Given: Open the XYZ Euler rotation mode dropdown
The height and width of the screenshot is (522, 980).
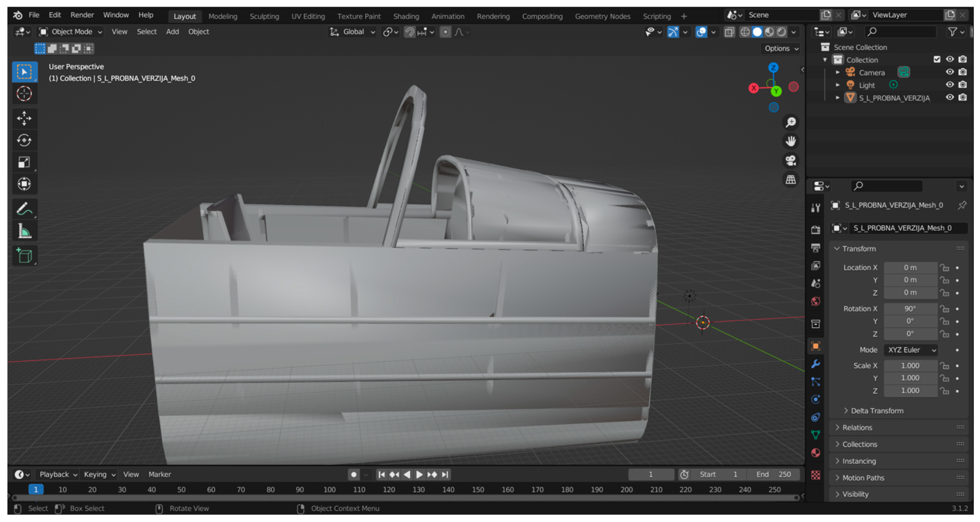Looking at the screenshot, I should [x=911, y=350].
